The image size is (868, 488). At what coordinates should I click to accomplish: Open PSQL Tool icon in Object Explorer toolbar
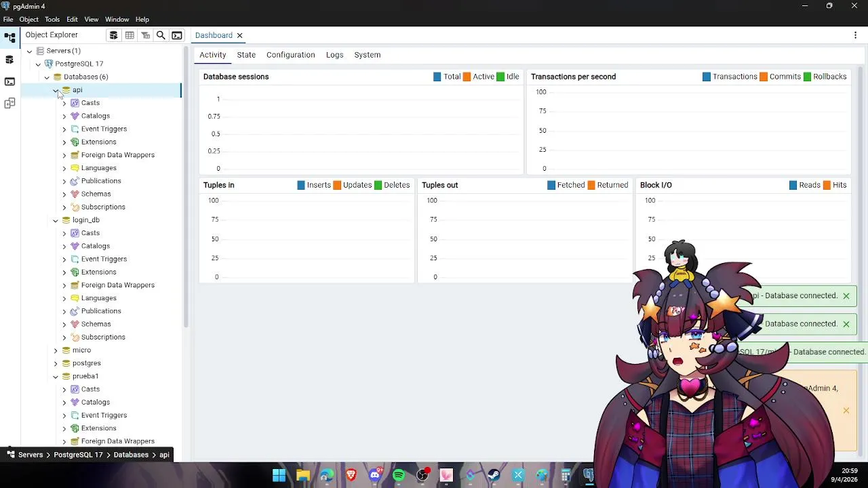[177, 35]
